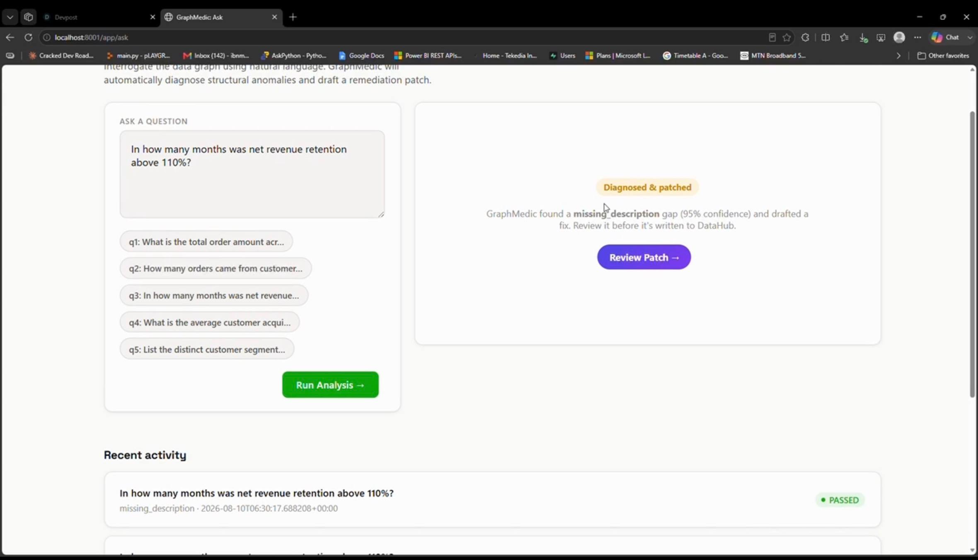Open the tab actions workspace icon
978x560 pixels.
pos(28,17)
